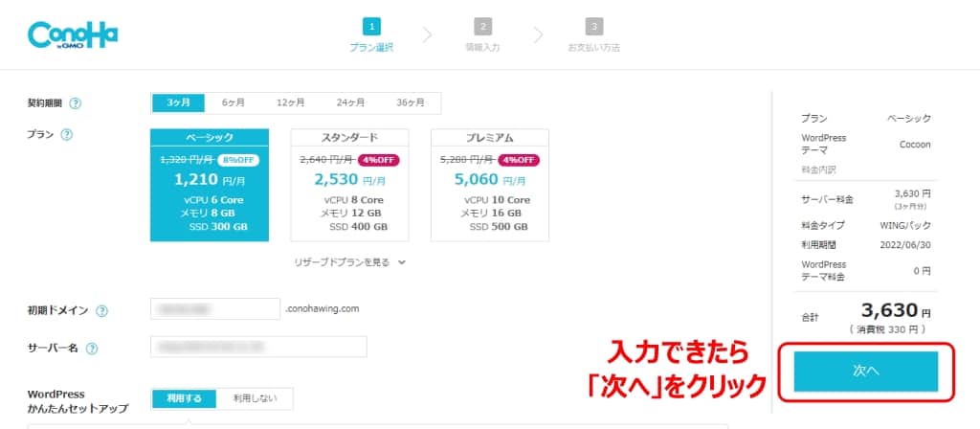Click the 4%OFF badge on プレミアム
980x429 pixels.
click(x=518, y=160)
